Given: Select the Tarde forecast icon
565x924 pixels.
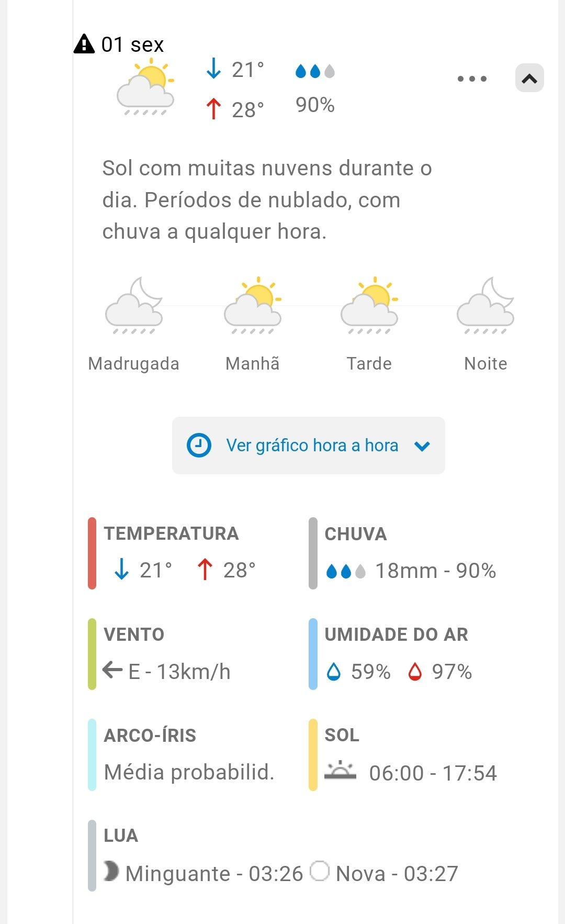Looking at the screenshot, I should [x=369, y=306].
